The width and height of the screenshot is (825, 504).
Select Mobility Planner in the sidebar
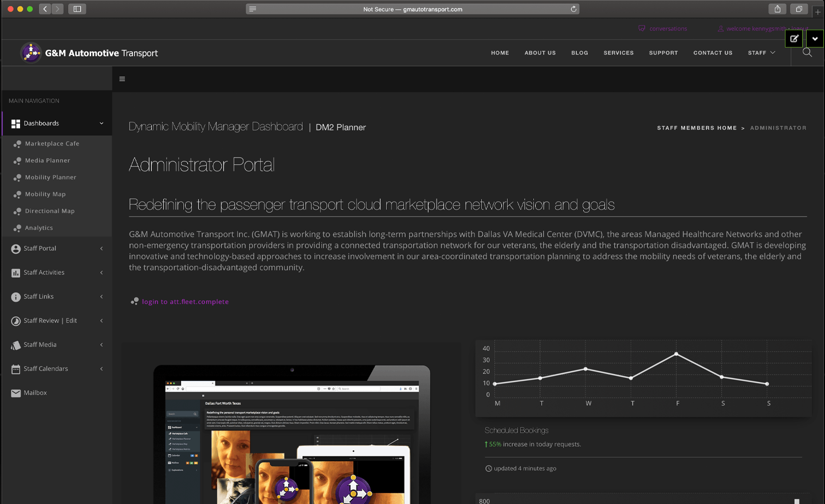pos(50,178)
